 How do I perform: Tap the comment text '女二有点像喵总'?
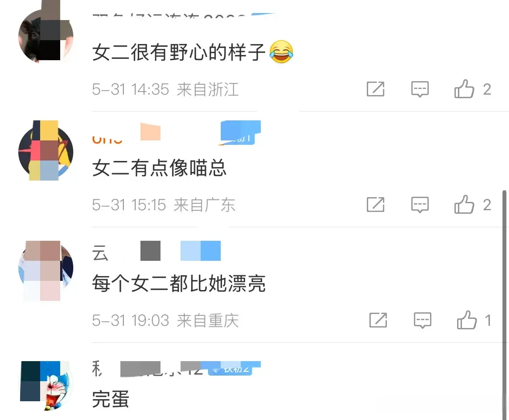(159, 168)
